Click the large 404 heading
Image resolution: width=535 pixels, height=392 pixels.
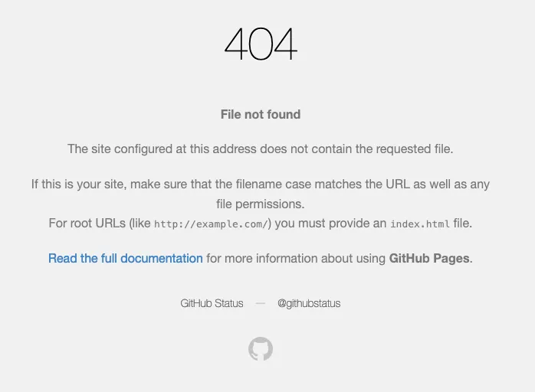click(261, 44)
